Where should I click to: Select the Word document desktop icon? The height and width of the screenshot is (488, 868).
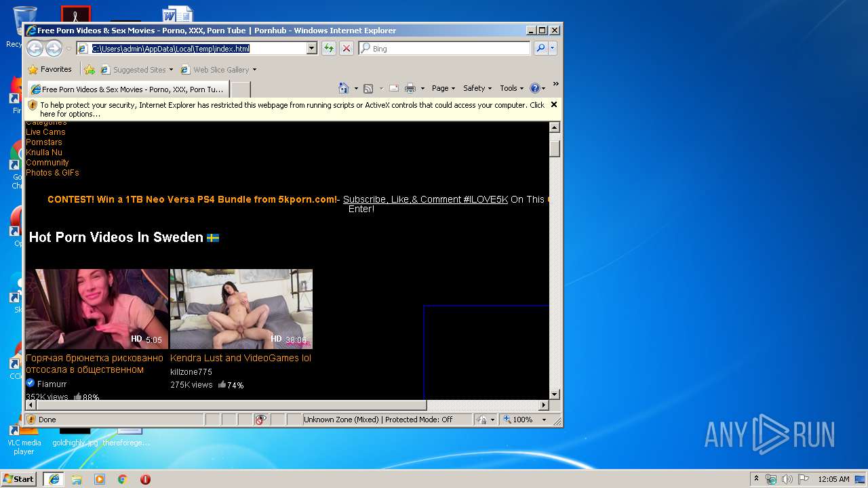pos(177,14)
